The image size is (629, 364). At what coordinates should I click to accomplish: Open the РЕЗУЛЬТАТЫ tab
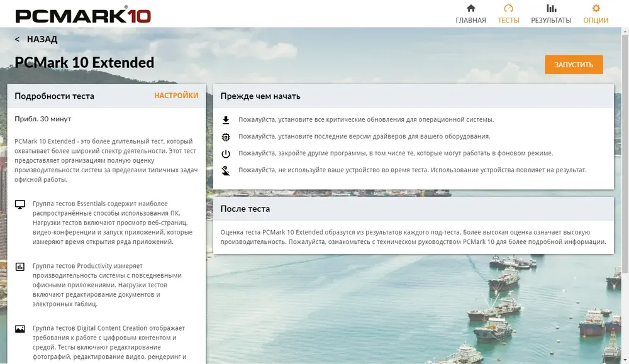click(x=551, y=14)
